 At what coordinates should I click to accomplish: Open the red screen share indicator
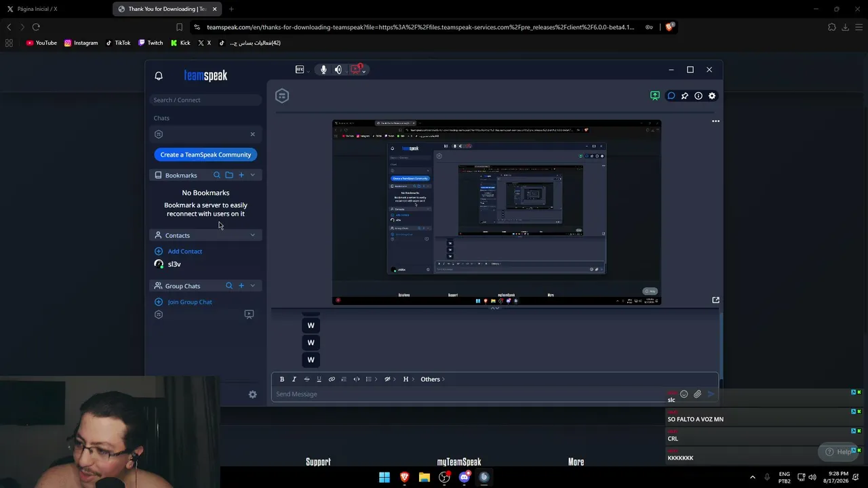click(x=357, y=69)
